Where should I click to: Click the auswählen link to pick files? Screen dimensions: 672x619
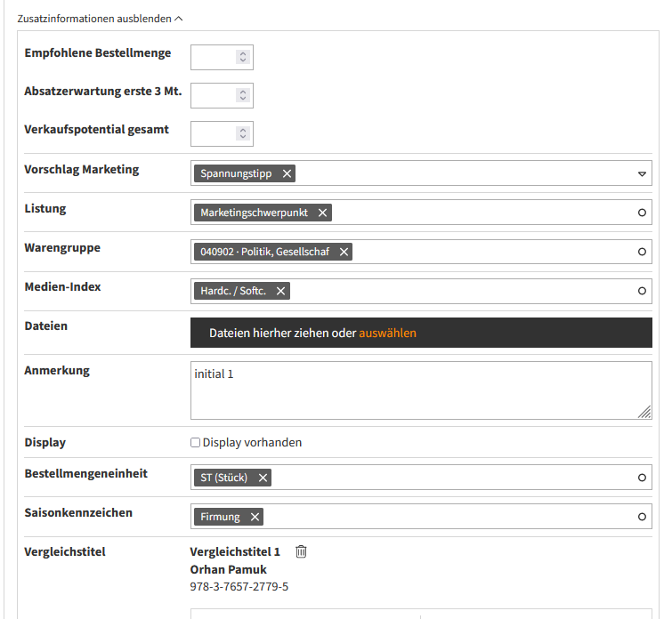click(387, 334)
